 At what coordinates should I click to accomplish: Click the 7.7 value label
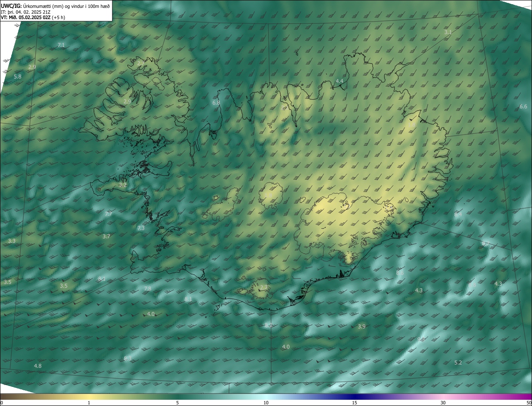click(x=108, y=214)
